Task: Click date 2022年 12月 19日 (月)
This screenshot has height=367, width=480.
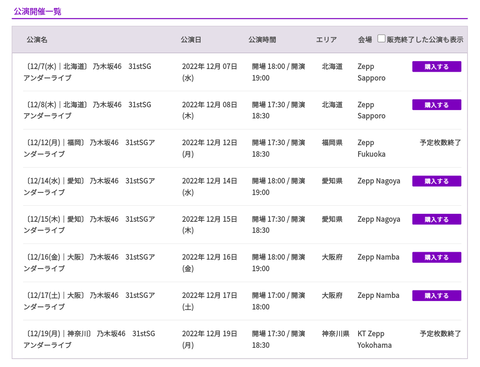Action: [x=209, y=339]
